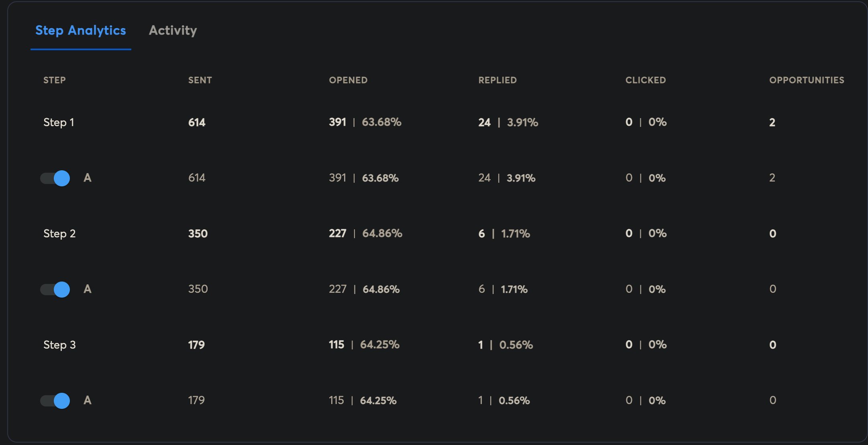Click the CLICKED column header
The width and height of the screenshot is (868, 445).
(x=646, y=80)
